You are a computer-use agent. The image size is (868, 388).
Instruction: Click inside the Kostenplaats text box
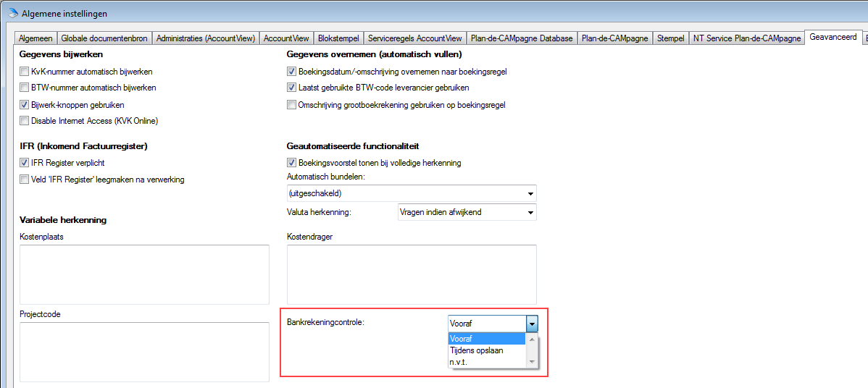click(144, 274)
